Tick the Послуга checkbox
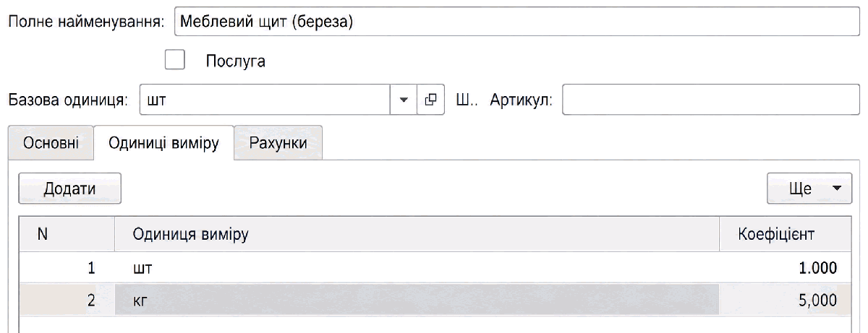Screen dimensions: 868x333 [x=176, y=61]
